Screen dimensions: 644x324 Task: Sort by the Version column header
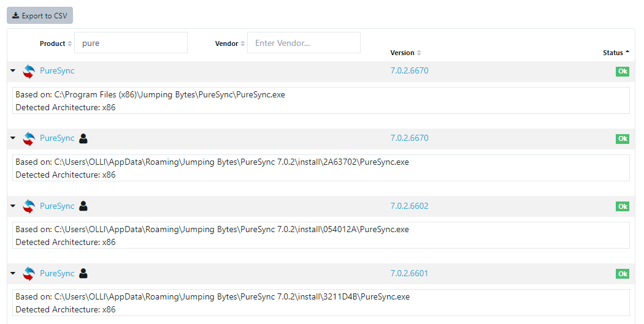click(x=405, y=53)
